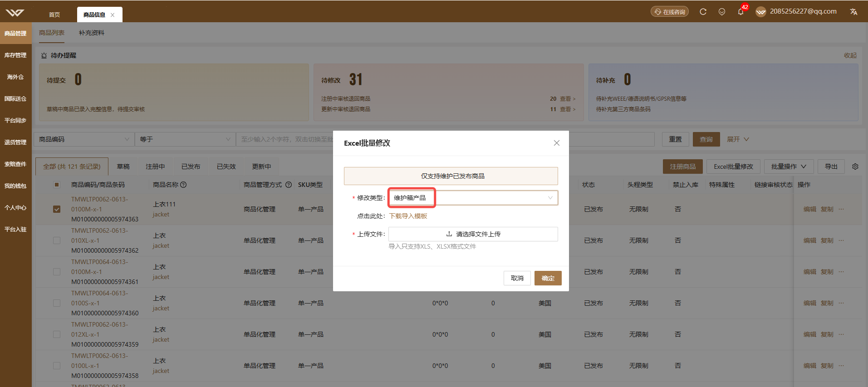The image size is (868, 387).
Task: Open the 修改类型 dropdown in the dialog
Action: (x=473, y=198)
